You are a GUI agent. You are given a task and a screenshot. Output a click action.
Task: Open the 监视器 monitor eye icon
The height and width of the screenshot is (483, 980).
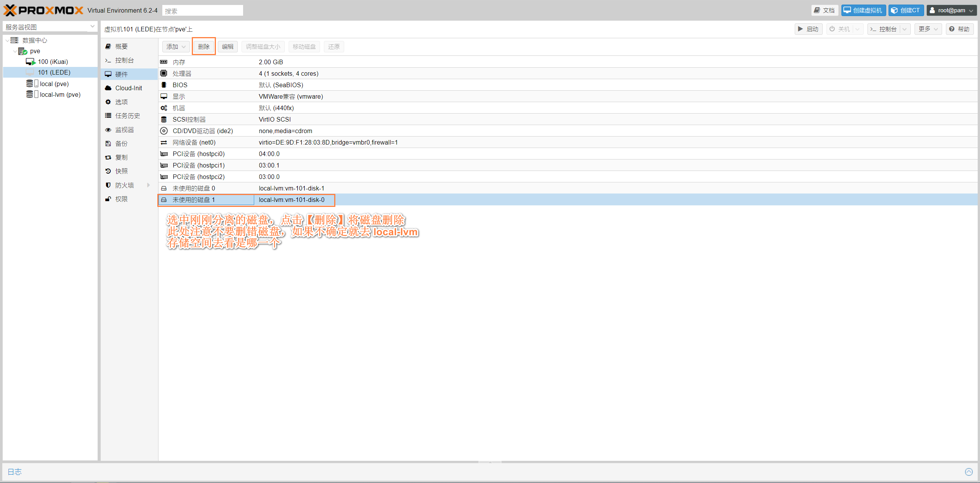coord(108,130)
